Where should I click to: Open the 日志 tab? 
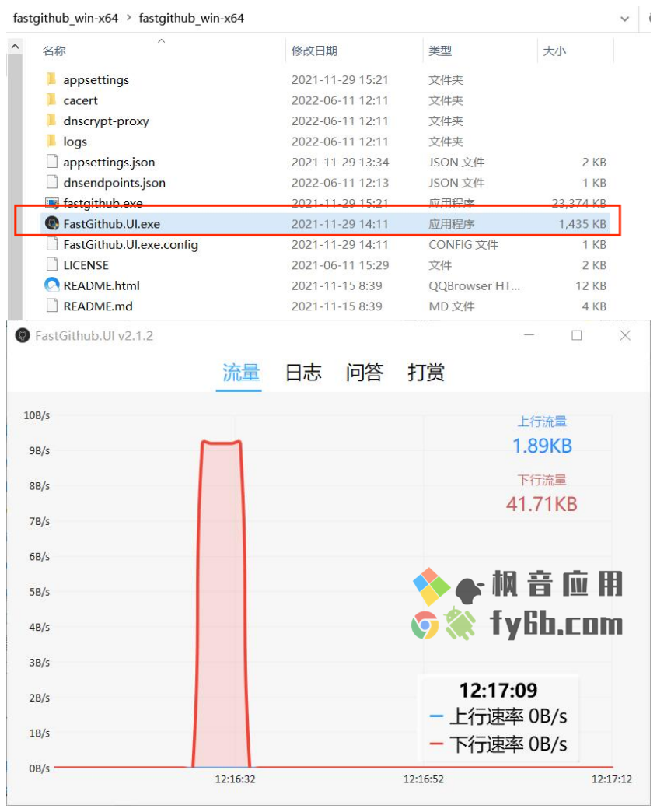point(303,373)
